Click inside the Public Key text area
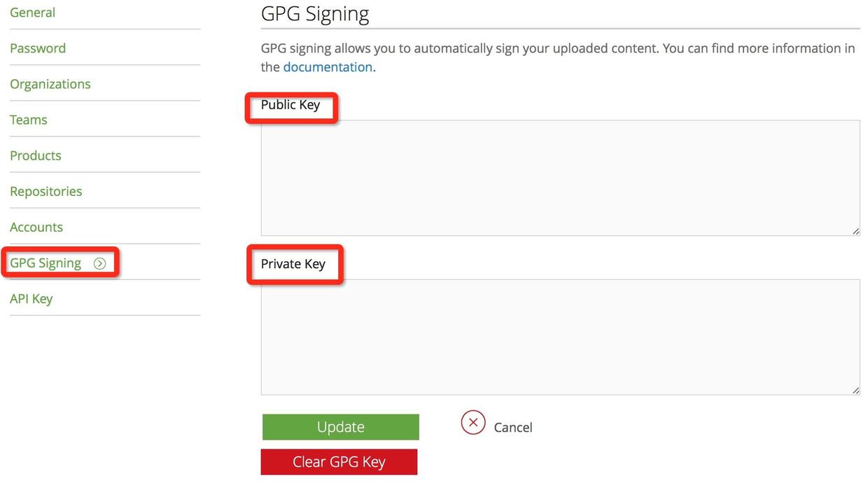 (x=560, y=178)
